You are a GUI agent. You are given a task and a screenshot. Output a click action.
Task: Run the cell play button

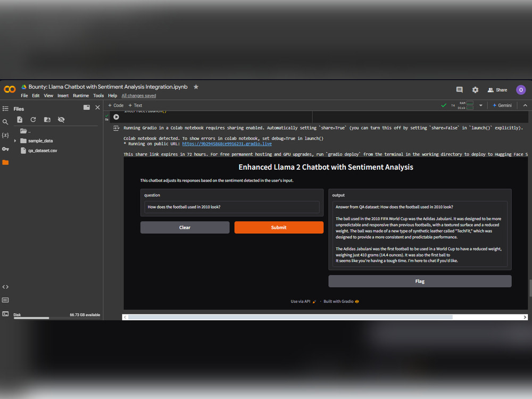tap(116, 117)
